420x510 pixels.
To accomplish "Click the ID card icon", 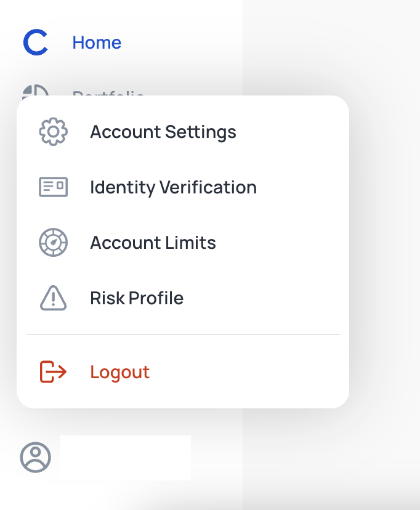I will click(x=54, y=187).
